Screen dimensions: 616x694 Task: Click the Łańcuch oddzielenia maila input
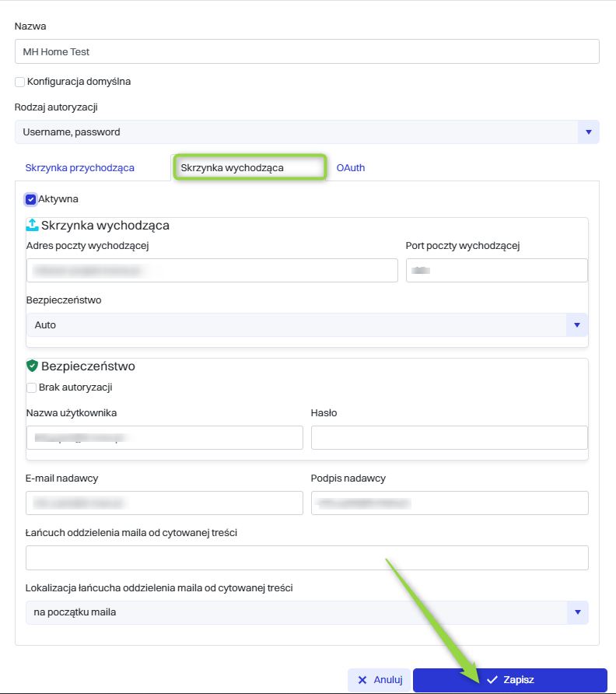(x=306, y=558)
